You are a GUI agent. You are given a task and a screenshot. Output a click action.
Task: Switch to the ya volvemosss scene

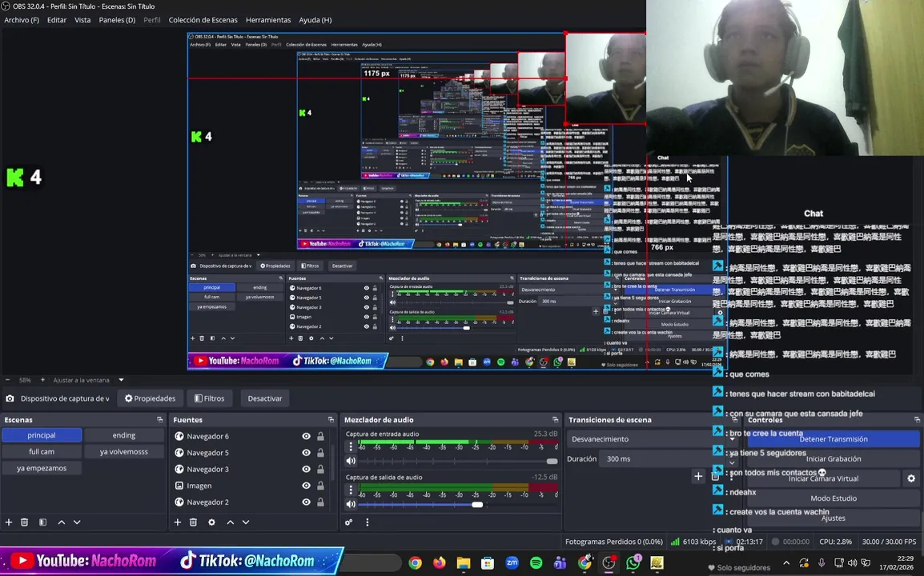click(x=124, y=452)
